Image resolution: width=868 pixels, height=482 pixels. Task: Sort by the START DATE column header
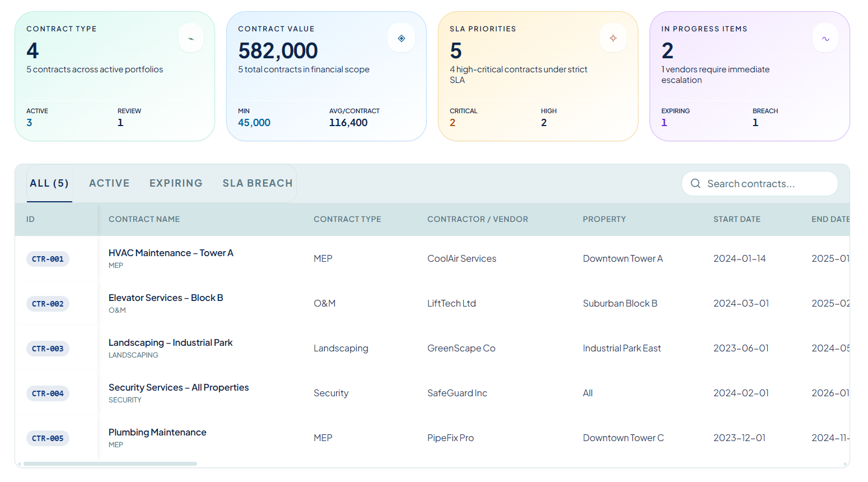coord(737,219)
